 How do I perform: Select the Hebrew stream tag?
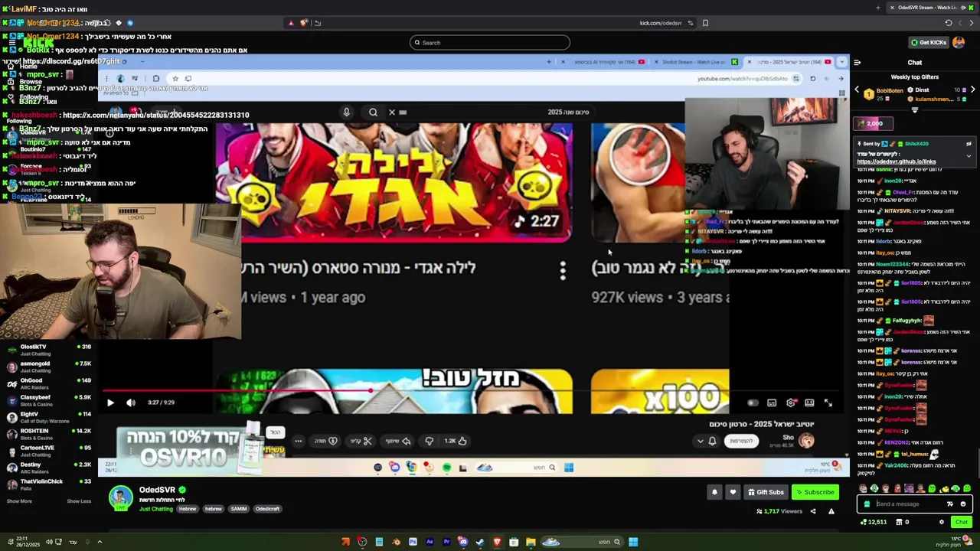187,509
